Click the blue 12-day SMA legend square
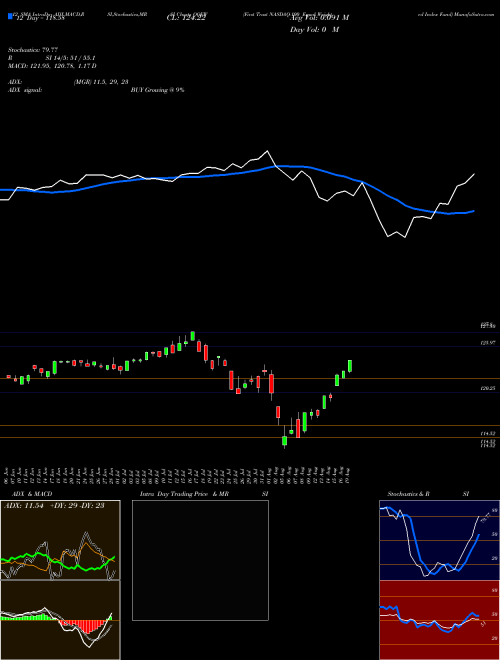The width and height of the screenshot is (500, 660). [x=11, y=16]
